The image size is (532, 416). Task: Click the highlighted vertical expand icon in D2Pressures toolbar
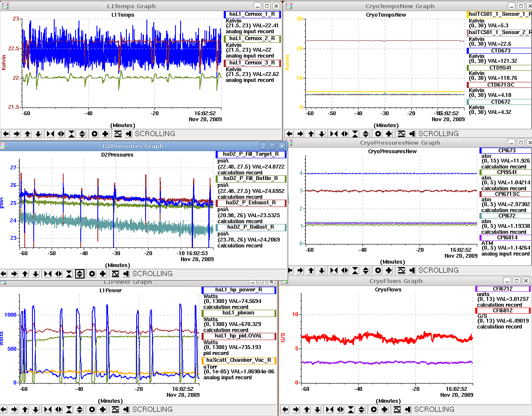coord(80,274)
